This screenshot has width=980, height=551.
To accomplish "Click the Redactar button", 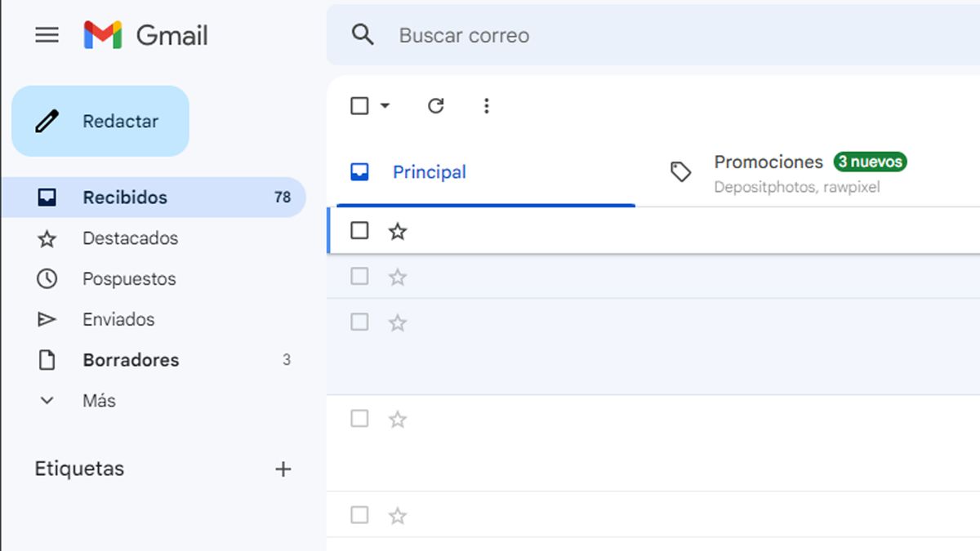I will [x=100, y=120].
